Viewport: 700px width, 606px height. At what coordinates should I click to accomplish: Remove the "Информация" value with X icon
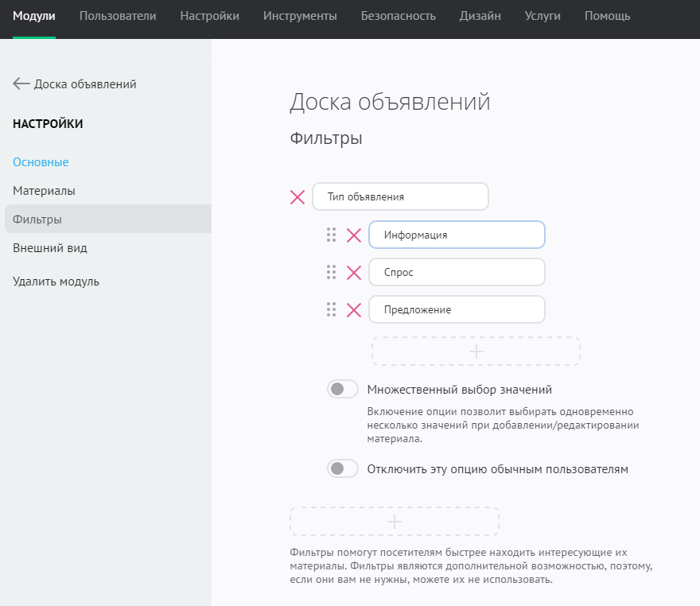pyautogui.click(x=354, y=235)
